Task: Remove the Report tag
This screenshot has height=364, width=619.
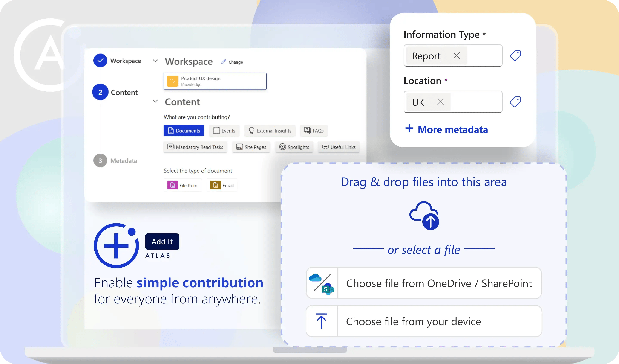Action: point(457,56)
